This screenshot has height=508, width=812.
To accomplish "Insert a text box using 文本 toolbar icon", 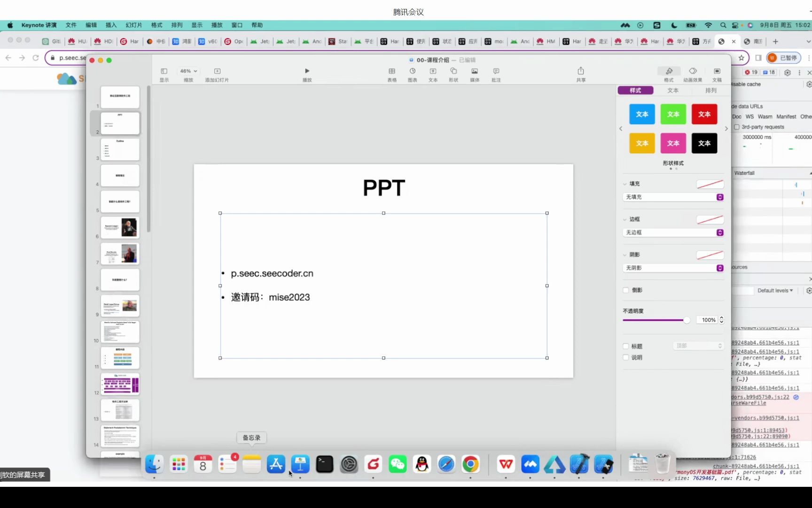I will (x=433, y=74).
